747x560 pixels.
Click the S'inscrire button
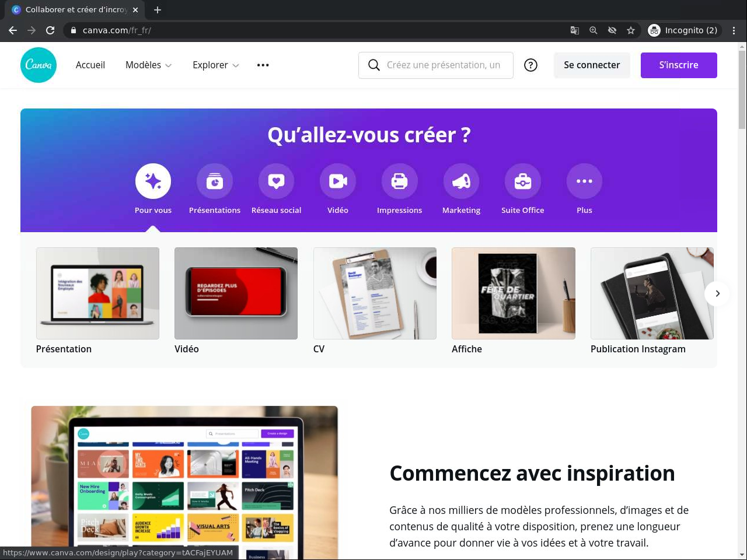[x=679, y=65]
